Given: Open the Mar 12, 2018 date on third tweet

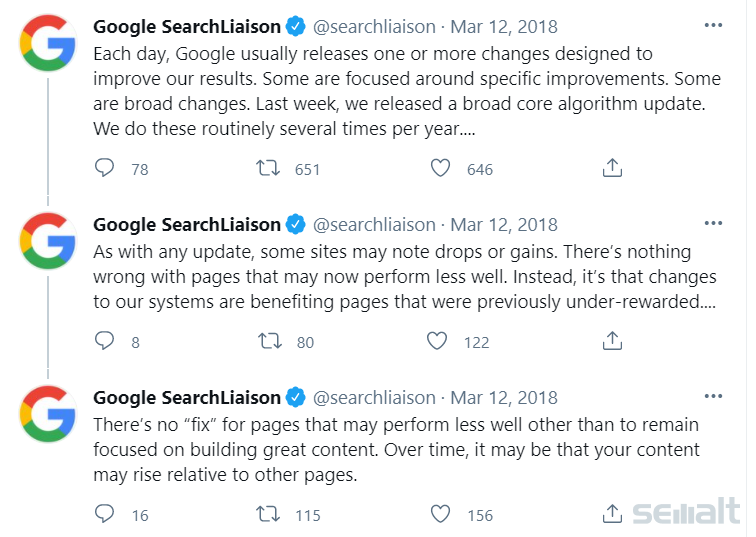Looking at the screenshot, I should (504, 398).
